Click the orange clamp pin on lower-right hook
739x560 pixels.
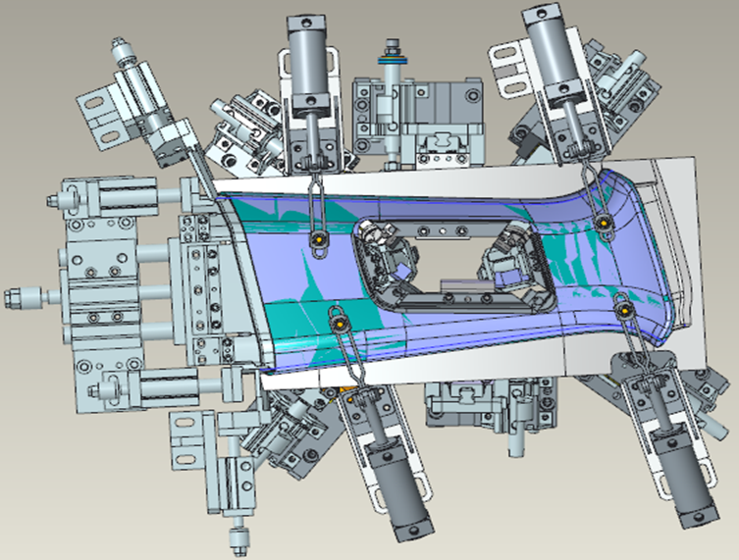click(x=624, y=310)
